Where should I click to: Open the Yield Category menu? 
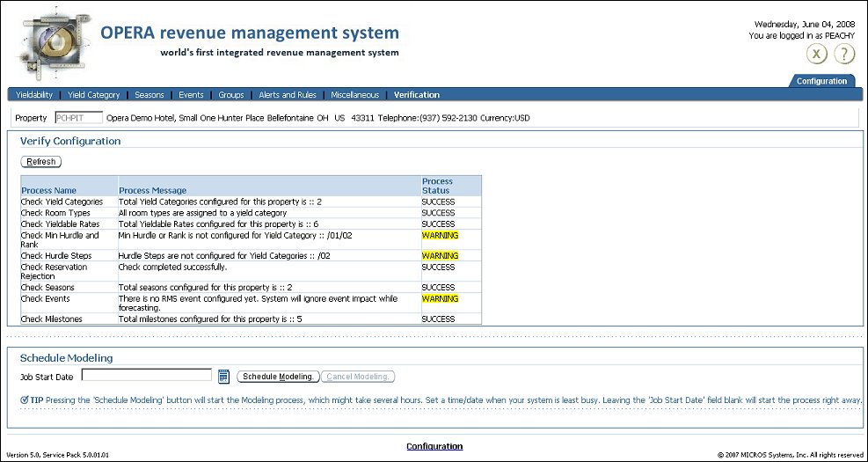coord(93,95)
